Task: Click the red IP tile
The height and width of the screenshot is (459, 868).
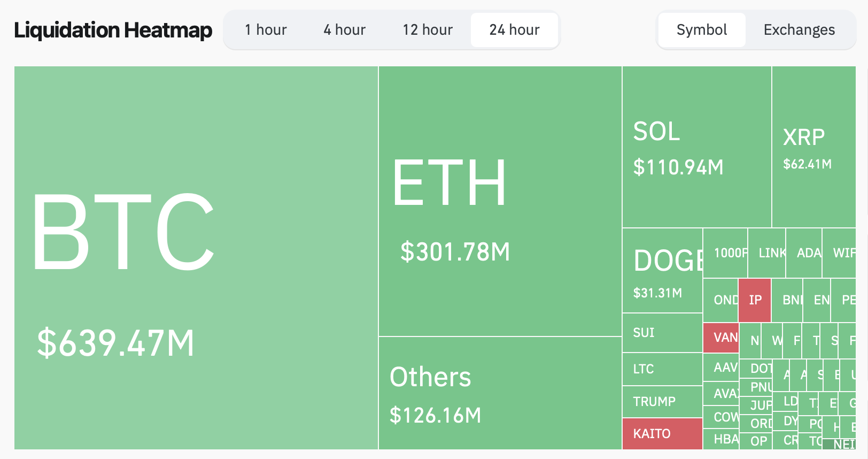Action: pos(755,300)
